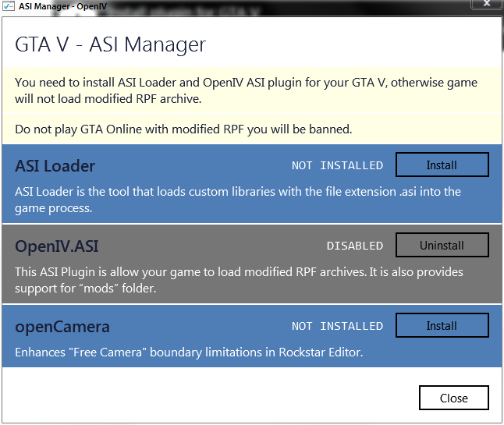Click the ASI Loader description text
Viewport: 504px width, 425px height.
point(238,200)
